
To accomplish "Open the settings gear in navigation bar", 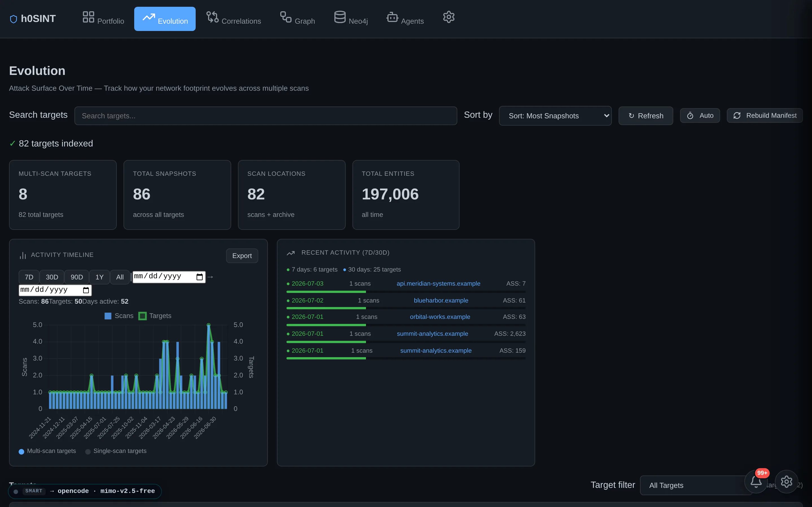I will coord(449,17).
